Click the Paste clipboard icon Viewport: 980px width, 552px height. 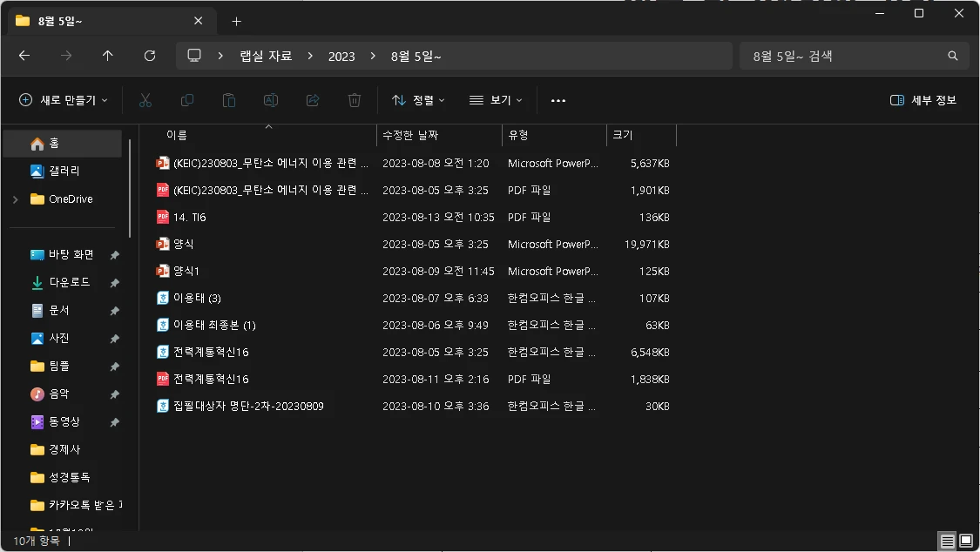(x=229, y=100)
